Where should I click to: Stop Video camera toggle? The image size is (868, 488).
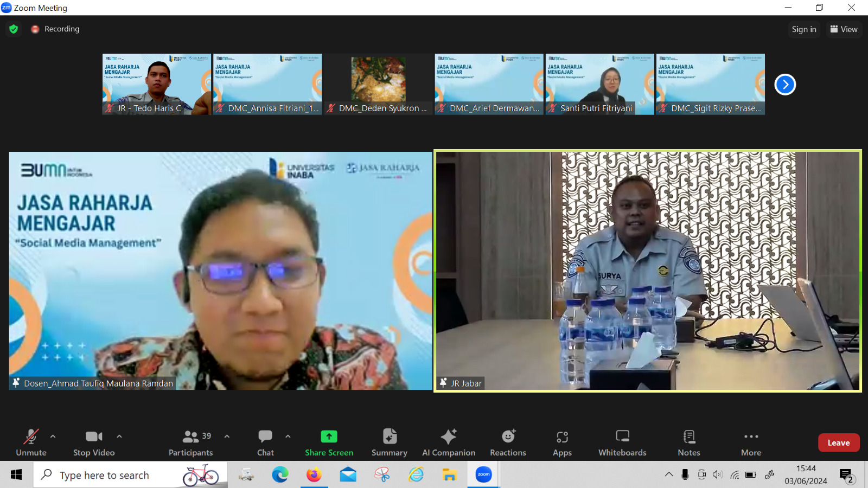(x=94, y=442)
